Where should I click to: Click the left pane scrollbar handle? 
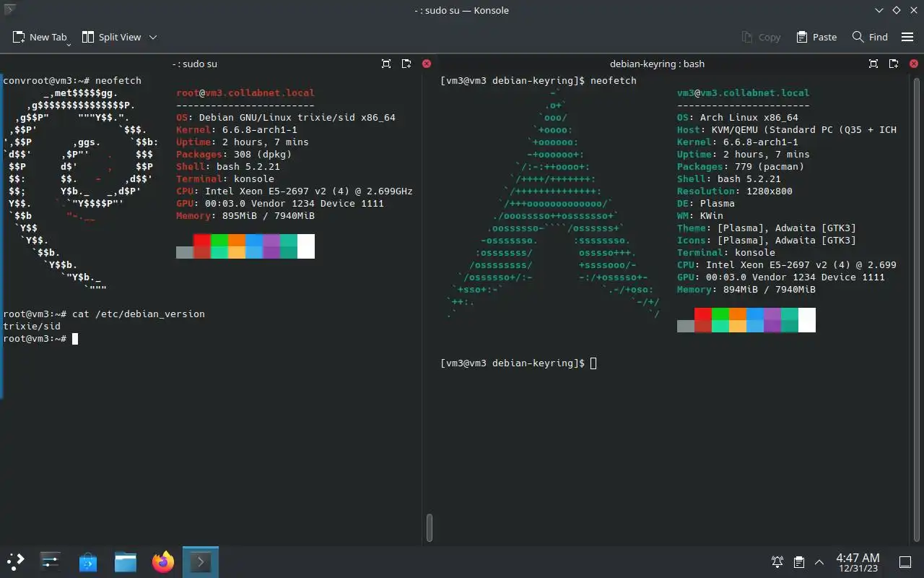coord(429,527)
